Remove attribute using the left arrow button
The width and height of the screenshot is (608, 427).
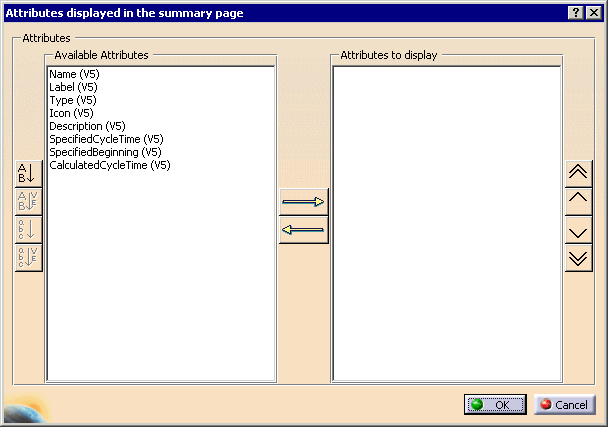click(303, 230)
